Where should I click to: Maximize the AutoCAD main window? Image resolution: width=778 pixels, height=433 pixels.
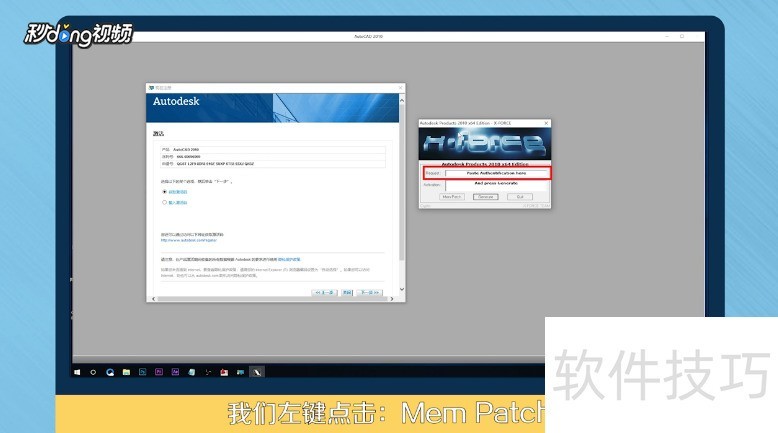pos(682,36)
